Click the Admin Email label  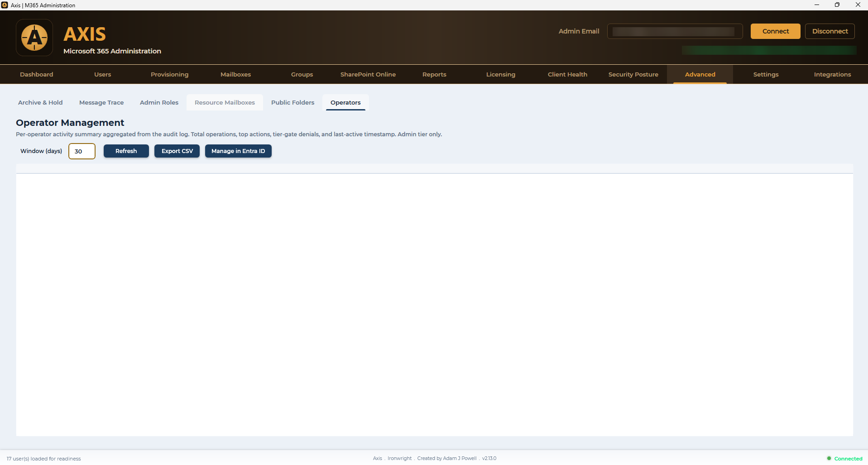click(x=579, y=31)
